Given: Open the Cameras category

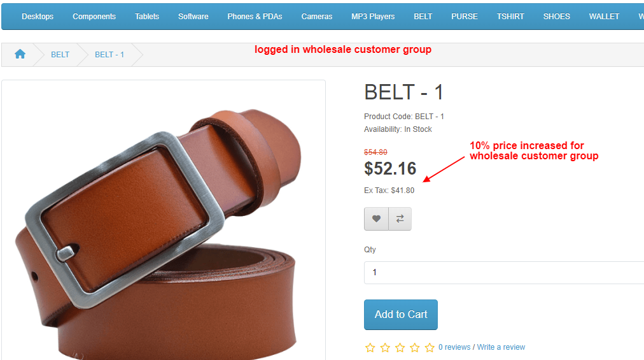Looking at the screenshot, I should pyautogui.click(x=317, y=17).
